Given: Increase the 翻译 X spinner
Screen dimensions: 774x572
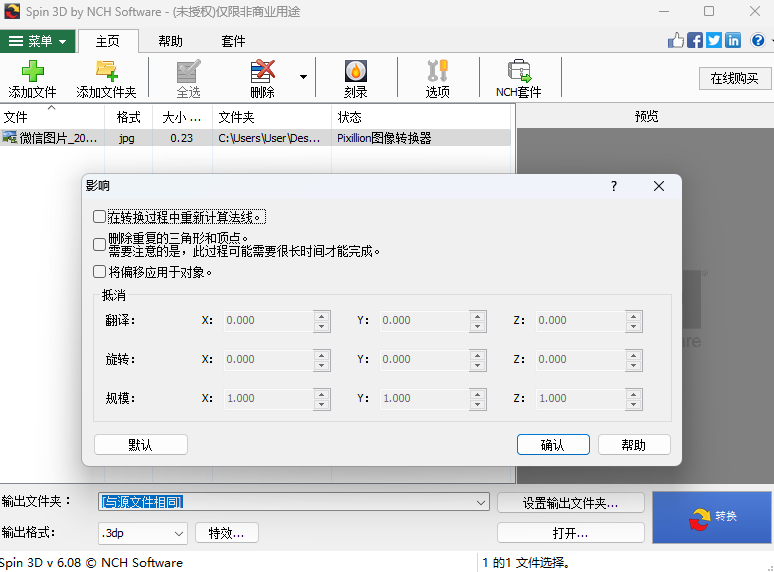Looking at the screenshot, I should point(322,316).
